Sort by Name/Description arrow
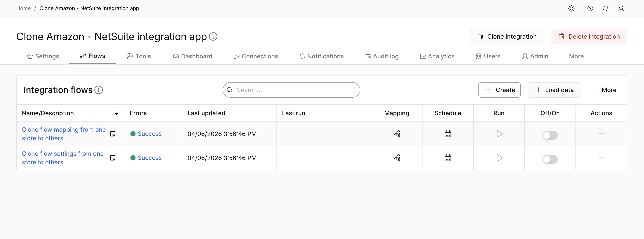 click(x=116, y=113)
